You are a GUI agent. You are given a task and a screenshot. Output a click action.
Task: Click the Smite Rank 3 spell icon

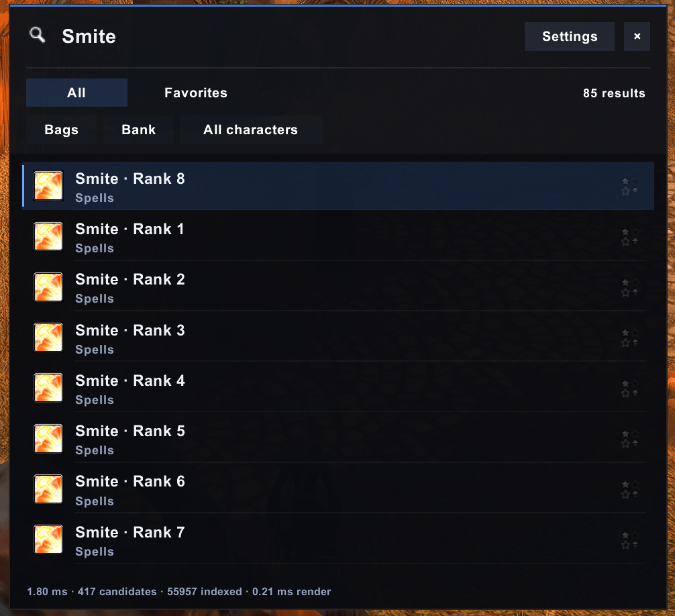point(48,338)
